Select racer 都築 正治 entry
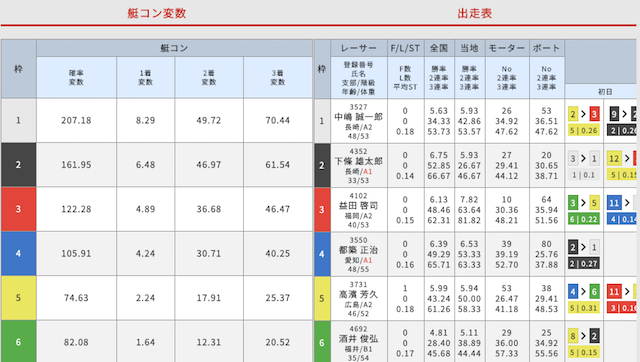The image size is (640, 362). (x=358, y=250)
